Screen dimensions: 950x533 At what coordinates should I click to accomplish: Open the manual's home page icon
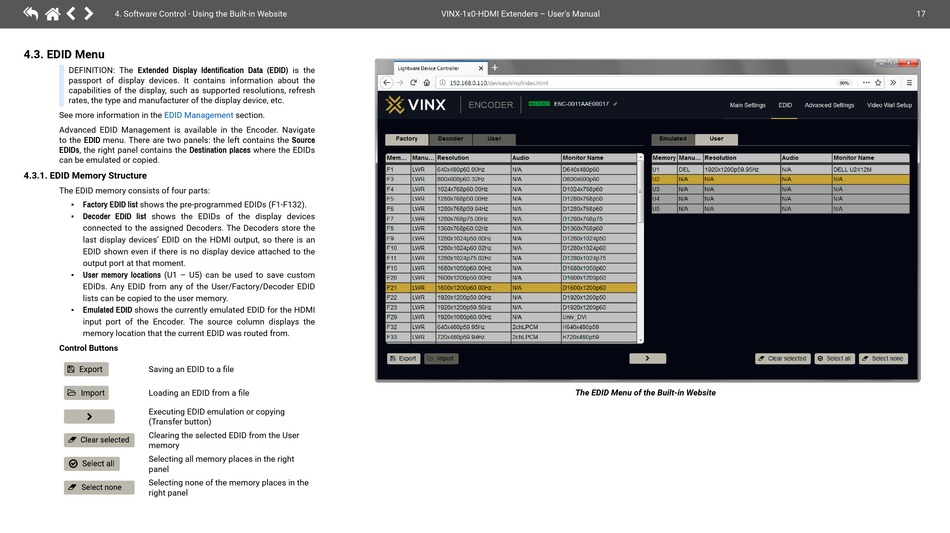coord(53,13)
